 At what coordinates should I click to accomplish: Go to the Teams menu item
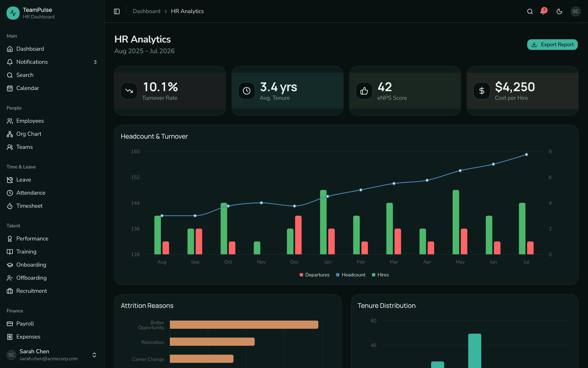click(52, 147)
